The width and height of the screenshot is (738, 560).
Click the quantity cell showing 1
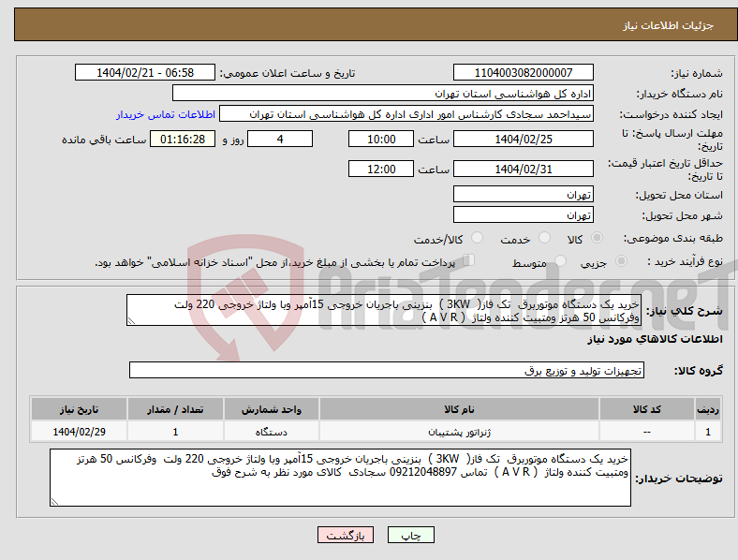coord(175,432)
